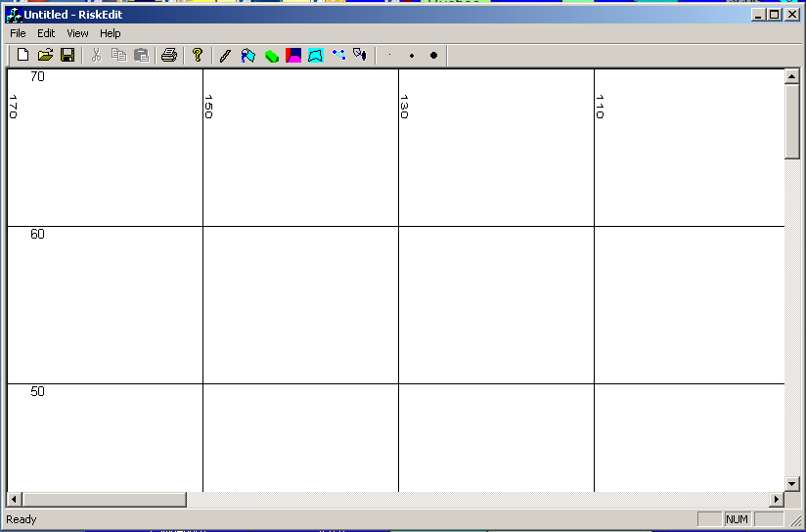Image resolution: width=806 pixels, height=532 pixels.
Task: Click the NUM indicator in status bar
Action: (x=737, y=519)
